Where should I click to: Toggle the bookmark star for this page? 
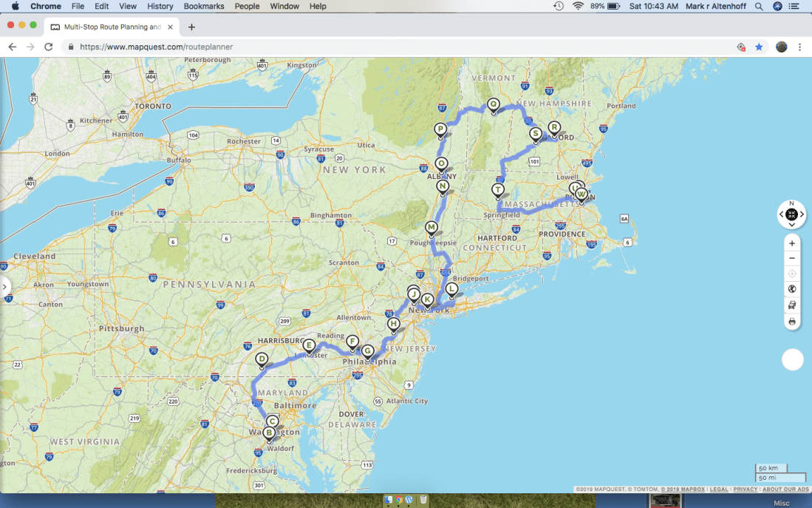[759, 47]
